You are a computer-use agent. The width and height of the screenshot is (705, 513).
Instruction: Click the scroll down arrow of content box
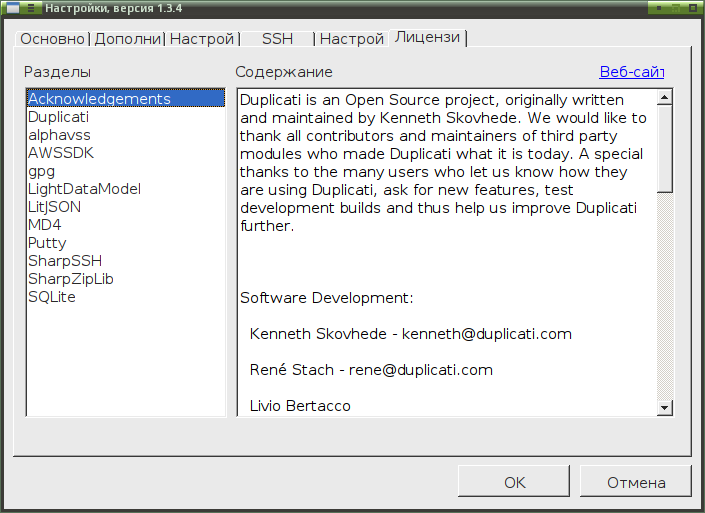(665, 408)
